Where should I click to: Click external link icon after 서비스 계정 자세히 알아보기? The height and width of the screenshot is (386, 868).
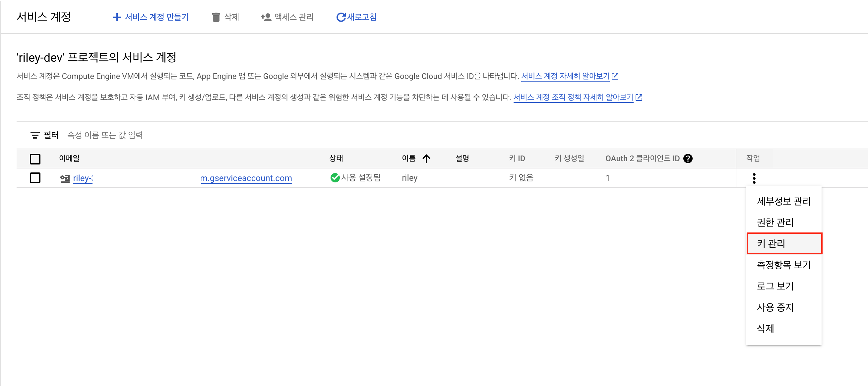[x=615, y=76]
